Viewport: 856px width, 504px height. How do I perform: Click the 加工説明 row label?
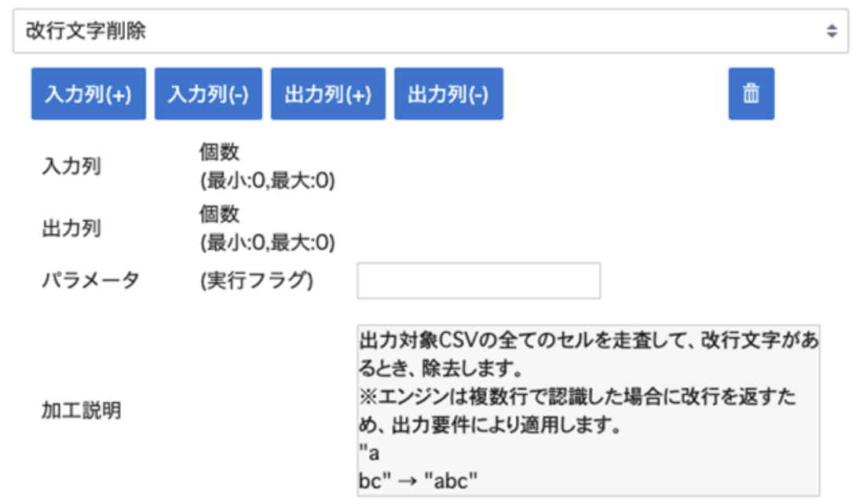(81, 411)
